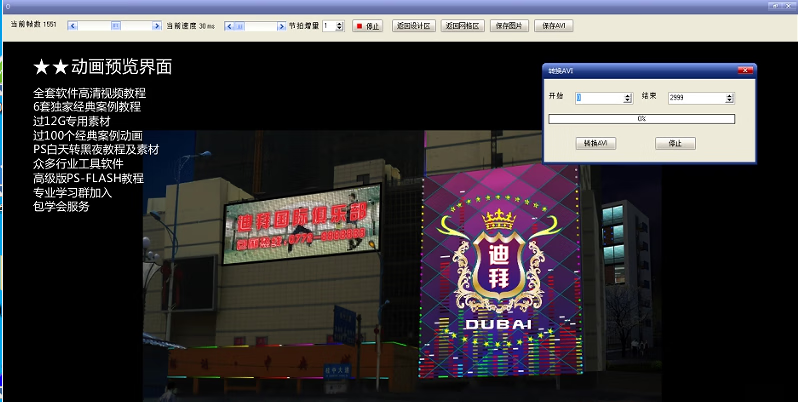This screenshot has width=798, height=402.
Task: Click the 当前帧数 frame slider thumb
Action: click(116, 25)
